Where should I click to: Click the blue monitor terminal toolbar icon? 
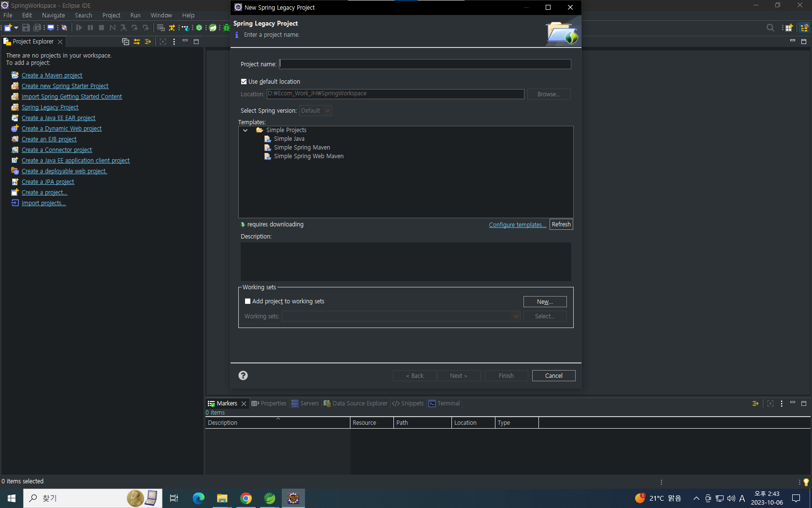point(50,28)
